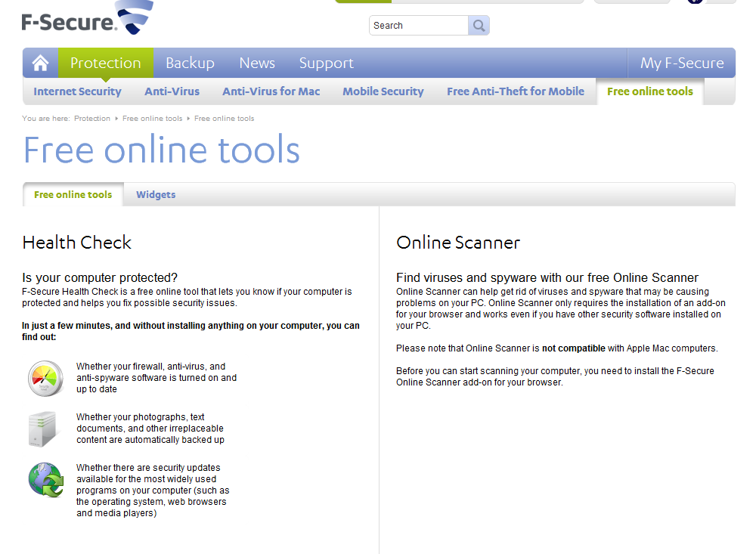756x554 pixels.
Task: Select Mobile Security submenu item
Action: 383,91
